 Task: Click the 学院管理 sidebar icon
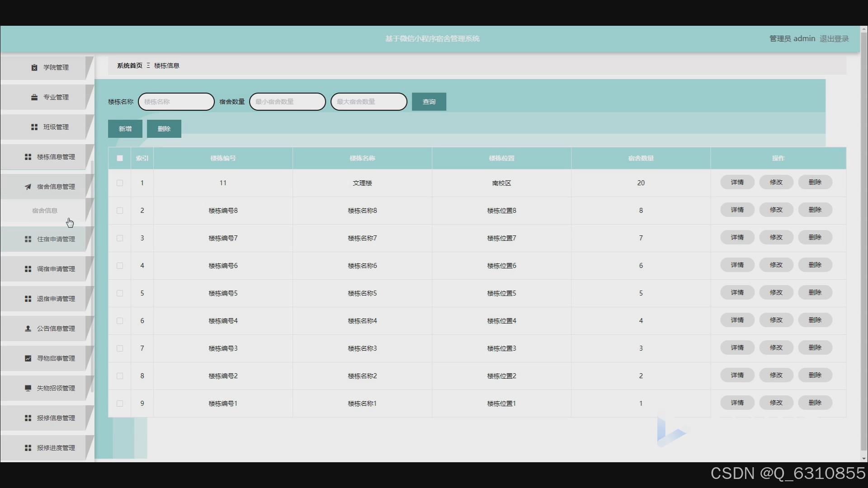(34, 67)
